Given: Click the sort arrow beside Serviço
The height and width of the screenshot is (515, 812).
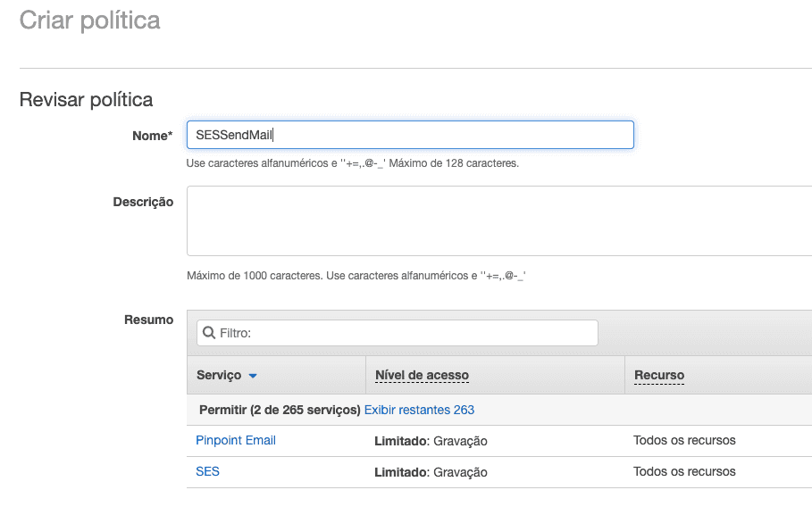Looking at the screenshot, I should click(x=253, y=376).
